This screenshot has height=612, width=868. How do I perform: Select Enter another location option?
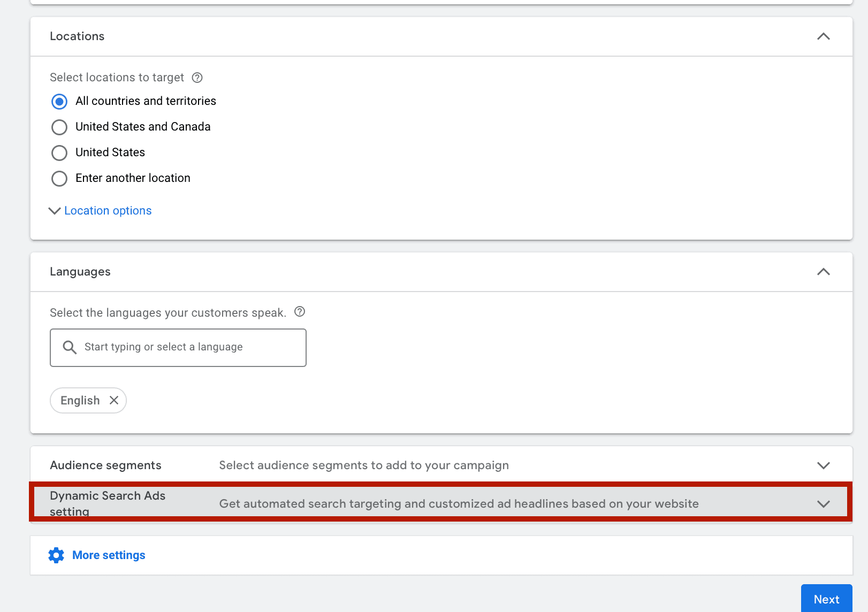(x=59, y=178)
